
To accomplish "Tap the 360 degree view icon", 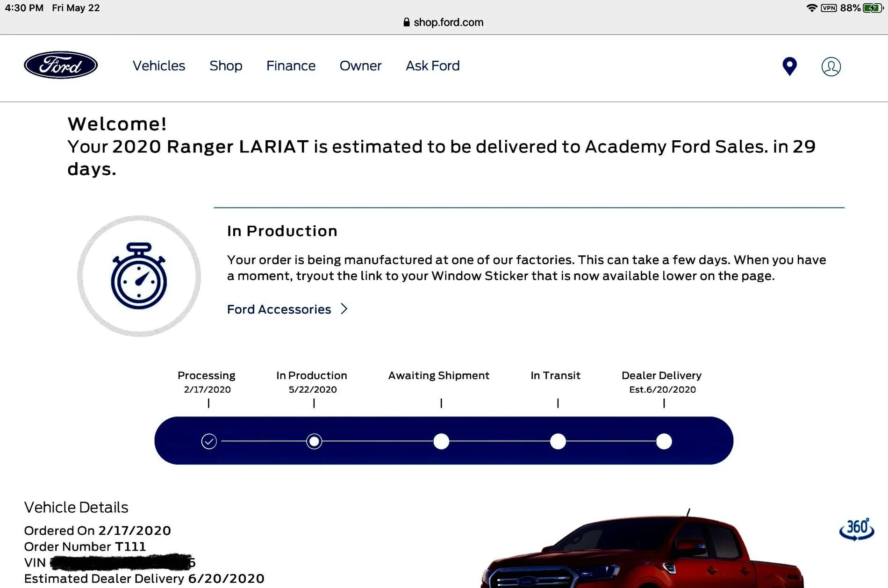I will [x=857, y=529].
